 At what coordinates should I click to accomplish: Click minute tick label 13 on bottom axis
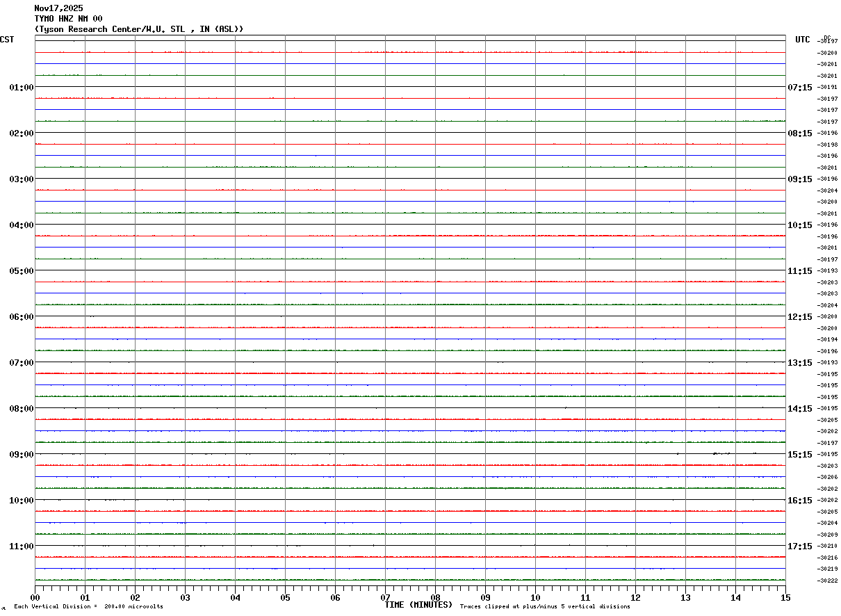coord(685,597)
